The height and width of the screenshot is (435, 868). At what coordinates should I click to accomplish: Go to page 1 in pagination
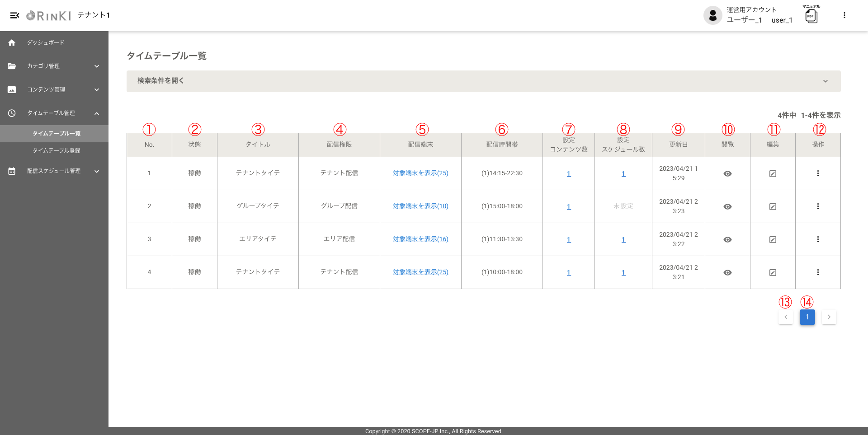pyautogui.click(x=807, y=317)
